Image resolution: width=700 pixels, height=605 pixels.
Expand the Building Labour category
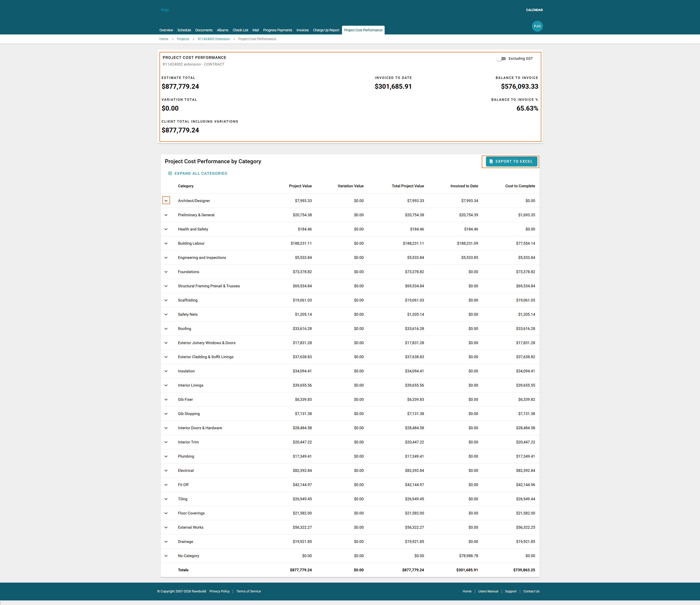166,243
